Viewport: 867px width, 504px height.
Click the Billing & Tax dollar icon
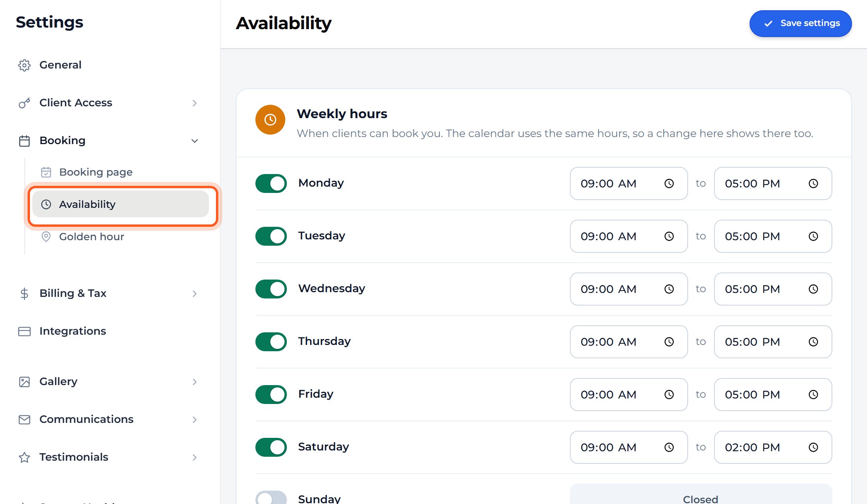coord(24,293)
